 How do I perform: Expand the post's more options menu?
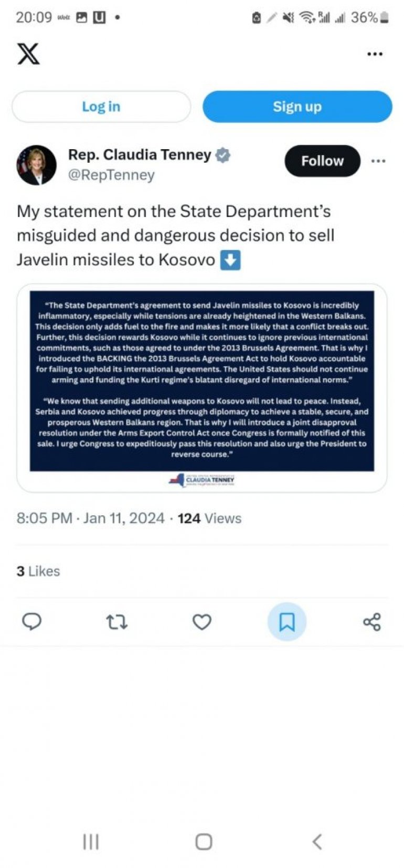tap(378, 161)
